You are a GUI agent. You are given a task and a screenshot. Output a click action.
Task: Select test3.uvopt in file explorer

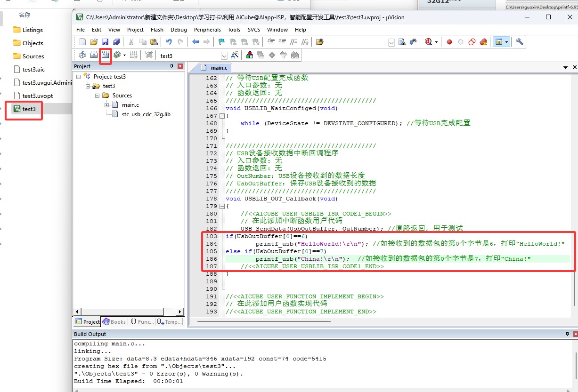(x=38, y=96)
